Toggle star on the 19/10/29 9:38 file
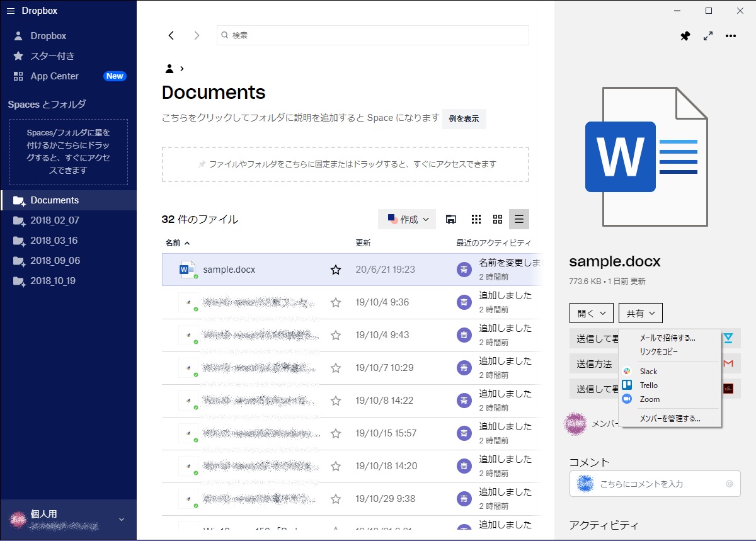 [x=336, y=499]
